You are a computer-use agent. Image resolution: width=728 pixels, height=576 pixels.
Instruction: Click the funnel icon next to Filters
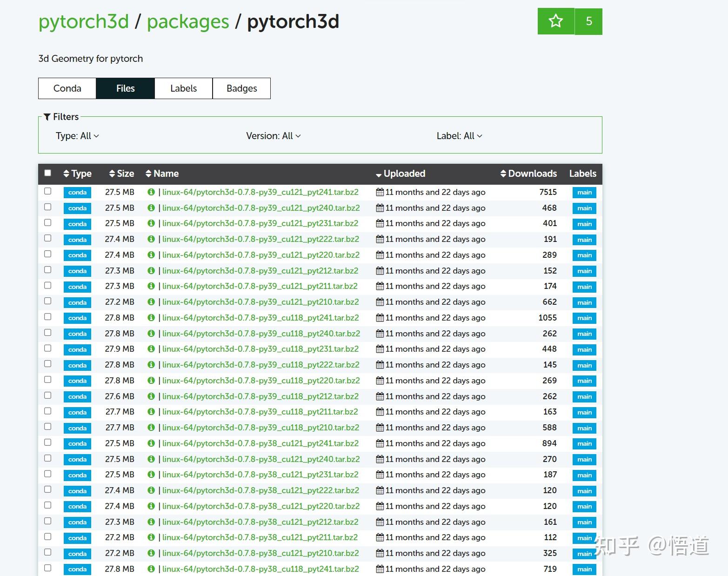tap(47, 117)
